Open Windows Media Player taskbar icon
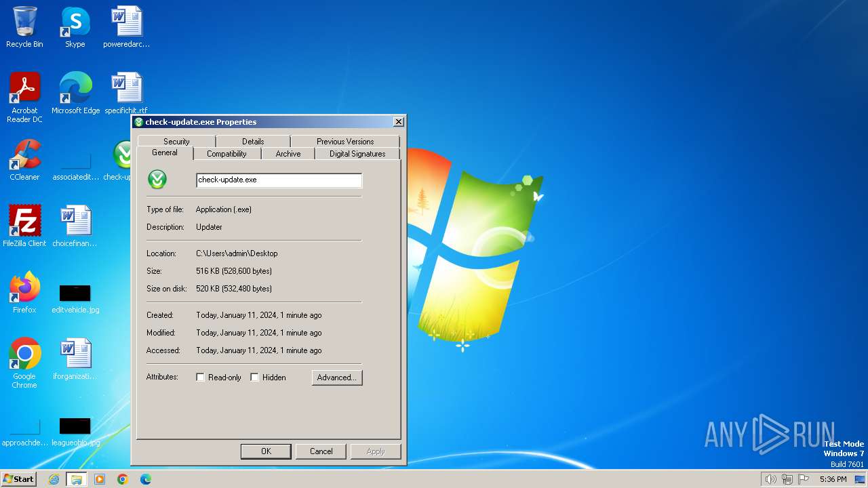This screenshot has width=868, height=488. click(x=100, y=479)
